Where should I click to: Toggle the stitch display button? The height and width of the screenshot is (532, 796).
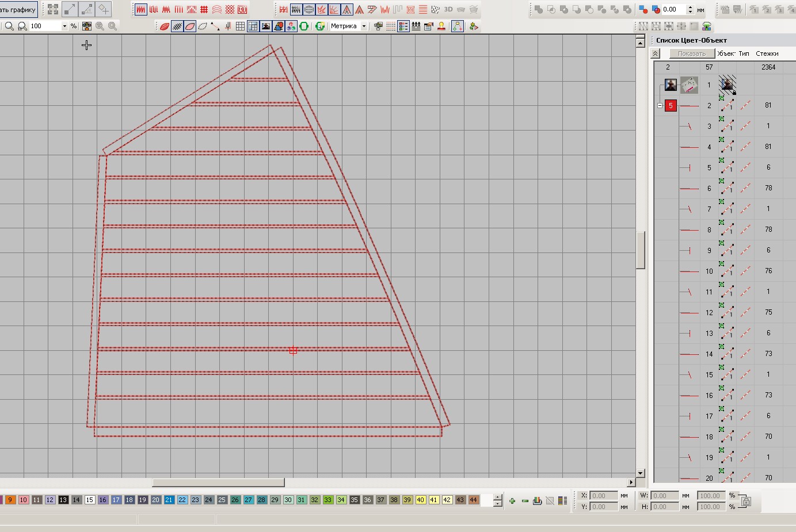177,26
